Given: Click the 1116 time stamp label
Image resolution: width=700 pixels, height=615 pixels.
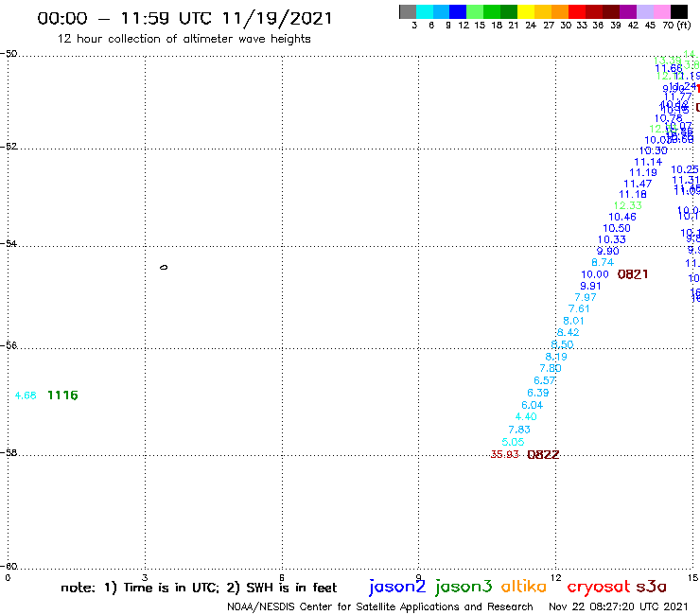Looking at the screenshot, I should tap(62, 395).
